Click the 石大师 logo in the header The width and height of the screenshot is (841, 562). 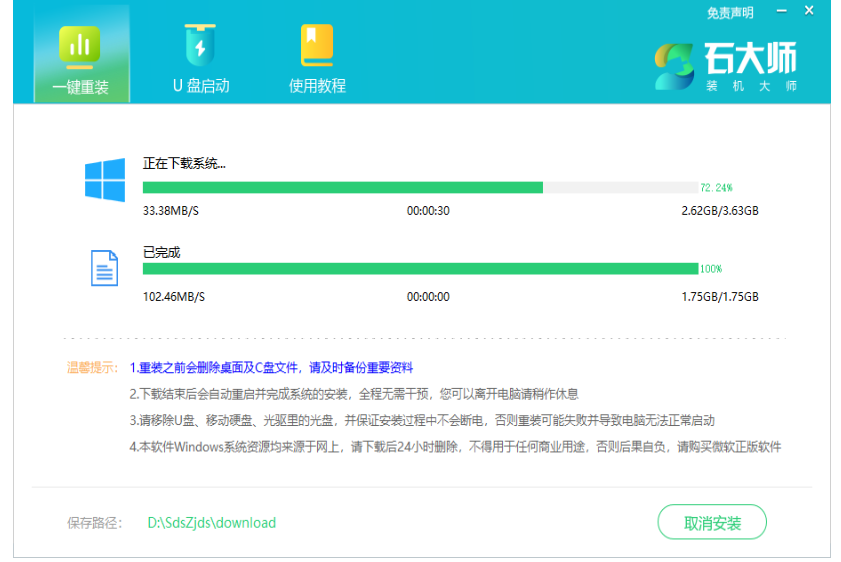[727, 66]
